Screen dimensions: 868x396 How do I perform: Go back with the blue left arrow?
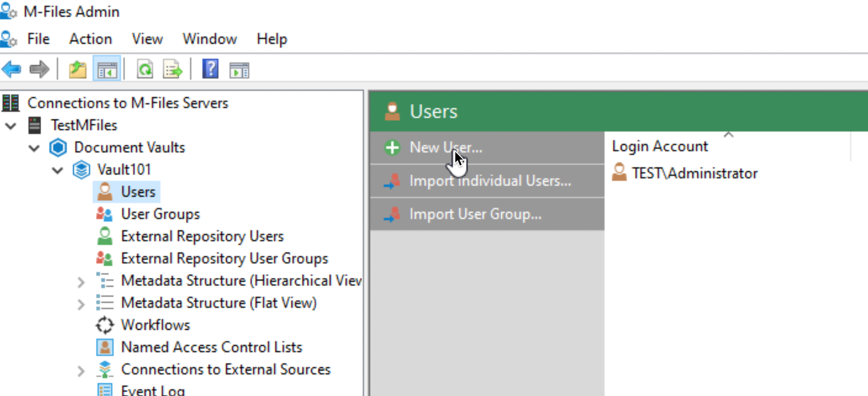(x=11, y=70)
